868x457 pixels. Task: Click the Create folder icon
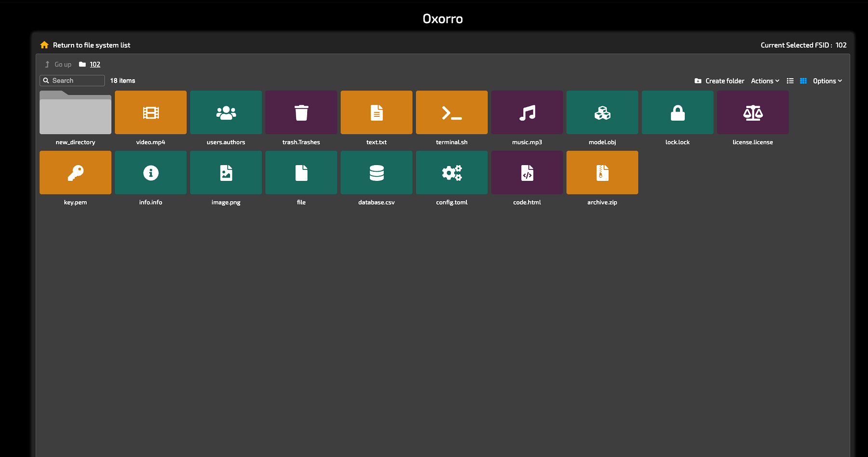698,81
